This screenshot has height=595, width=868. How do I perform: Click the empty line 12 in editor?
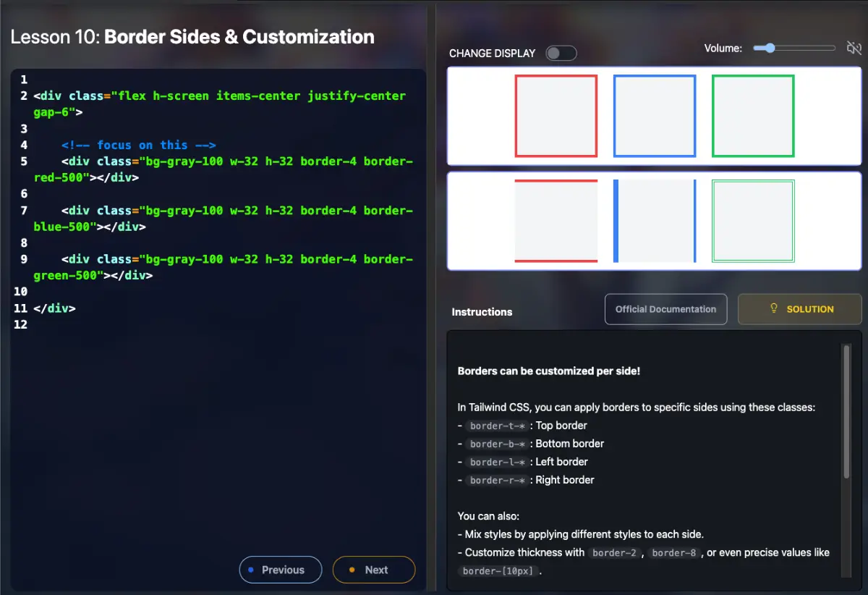click(145, 324)
